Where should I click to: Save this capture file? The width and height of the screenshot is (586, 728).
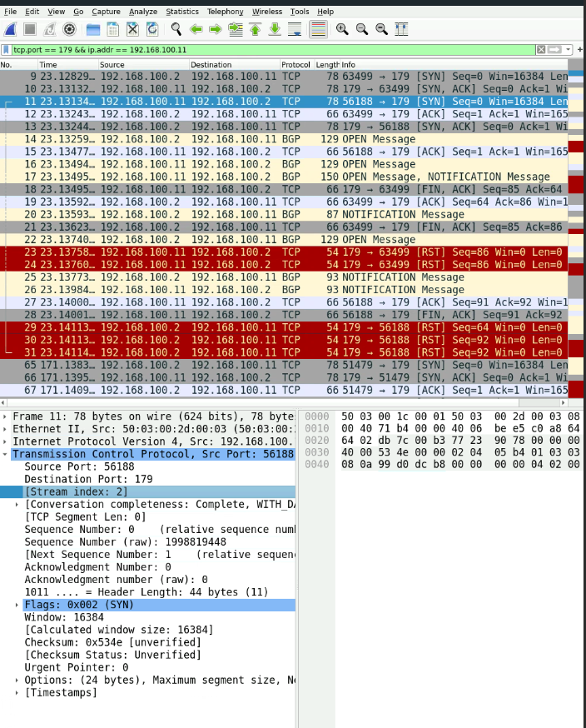pyautogui.click(x=112, y=30)
